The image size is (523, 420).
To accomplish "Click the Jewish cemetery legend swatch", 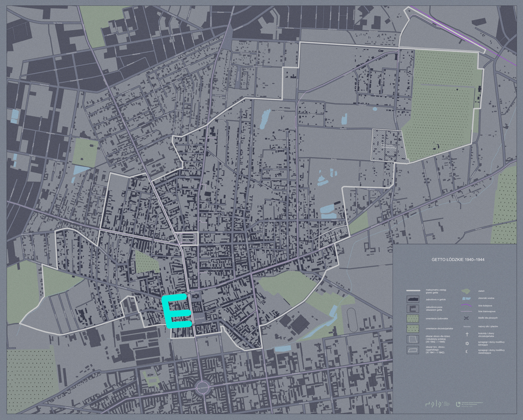I will [x=413, y=318].
